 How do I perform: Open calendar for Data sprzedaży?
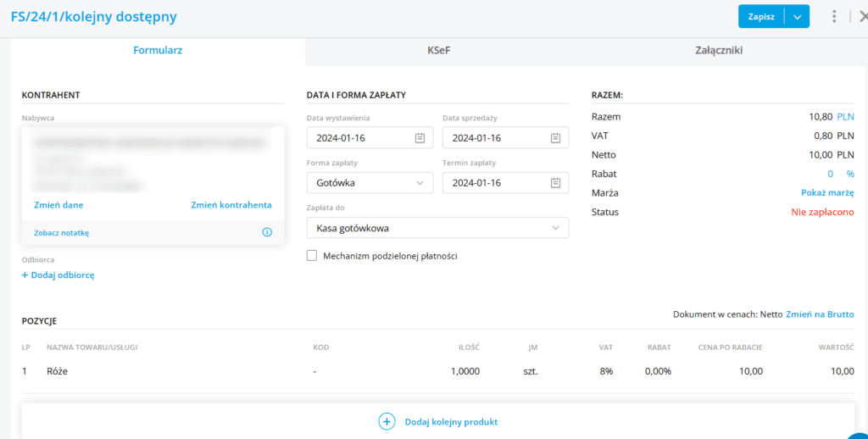[556, 138]
